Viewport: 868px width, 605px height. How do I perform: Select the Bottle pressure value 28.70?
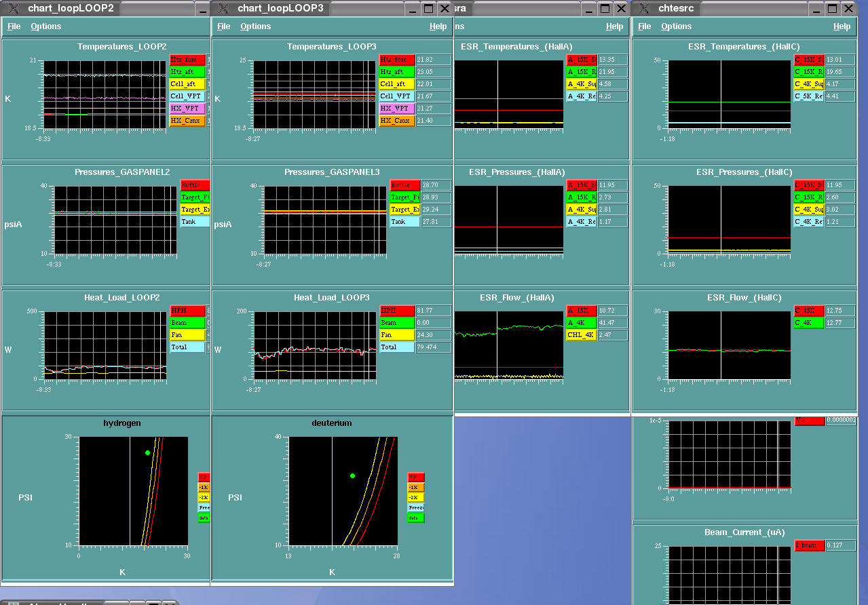click(436, 185)
